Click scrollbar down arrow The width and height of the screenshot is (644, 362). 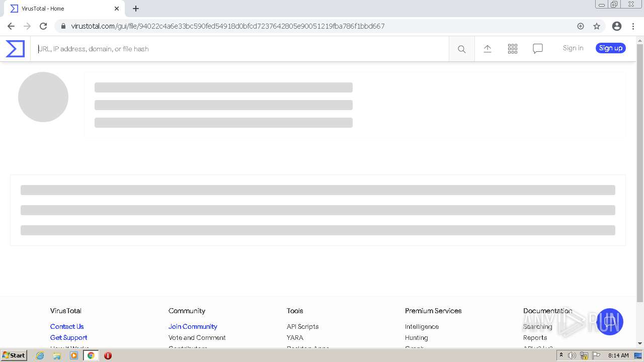640,343
